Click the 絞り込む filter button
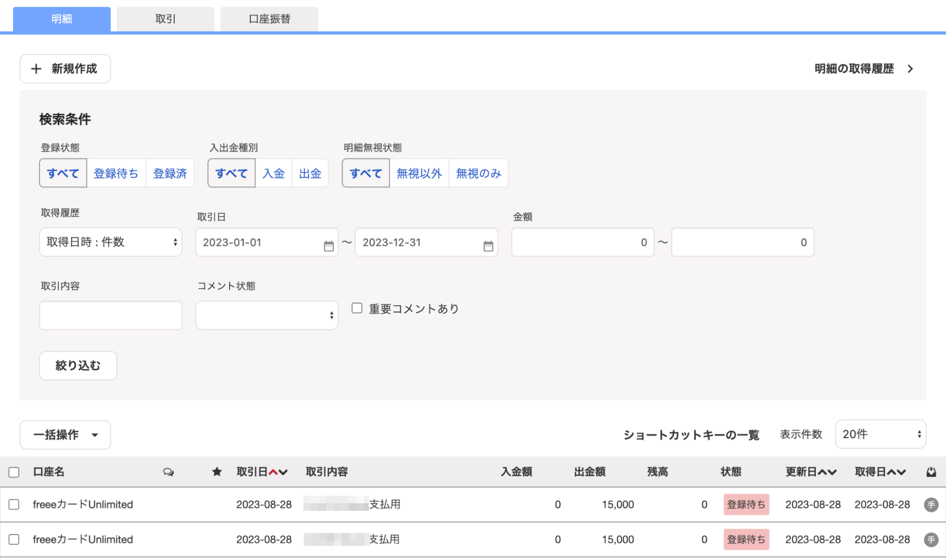 (x=78, y=366)
